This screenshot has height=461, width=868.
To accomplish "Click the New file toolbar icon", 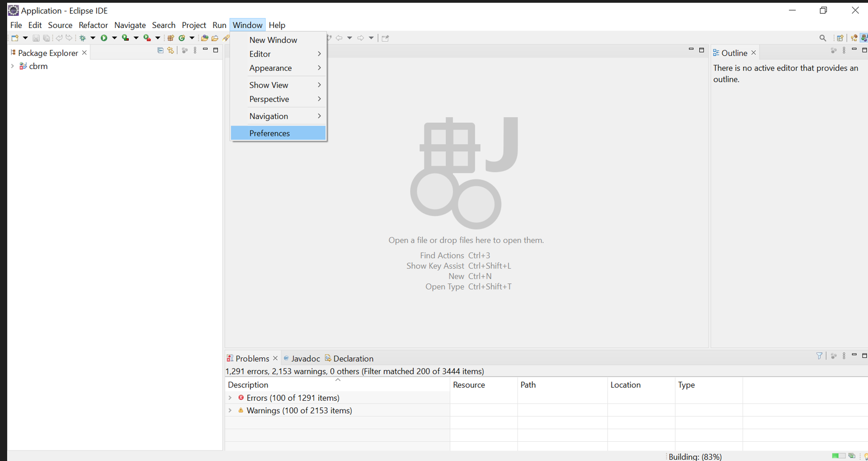I will click(15, 38).
